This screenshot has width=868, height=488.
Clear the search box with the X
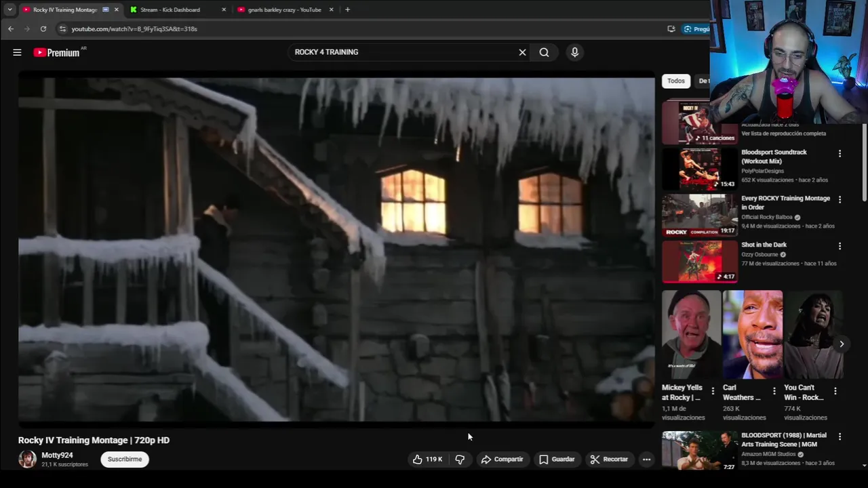(x=522, y=52)
